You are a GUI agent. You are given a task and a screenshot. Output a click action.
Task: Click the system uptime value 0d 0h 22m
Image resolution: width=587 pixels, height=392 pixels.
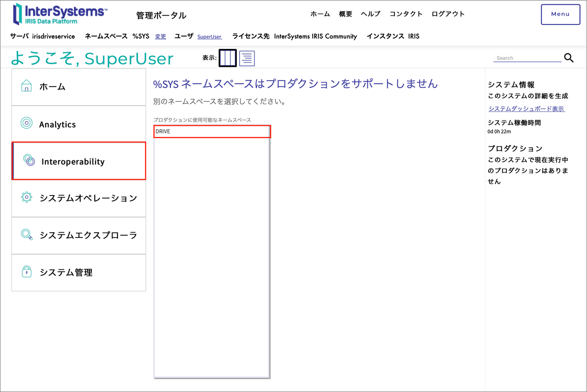coord(499,131)
